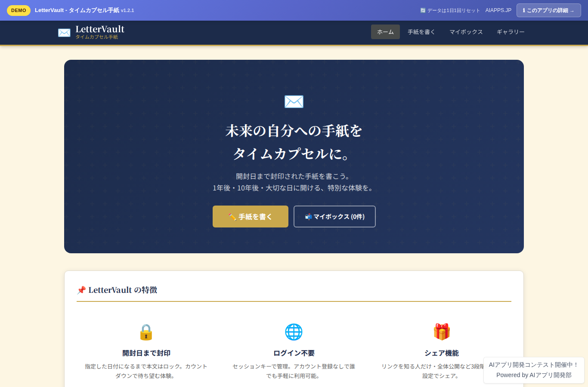Click the globe icon above ログイン不要
588x387 pixels.
(294, 332)
